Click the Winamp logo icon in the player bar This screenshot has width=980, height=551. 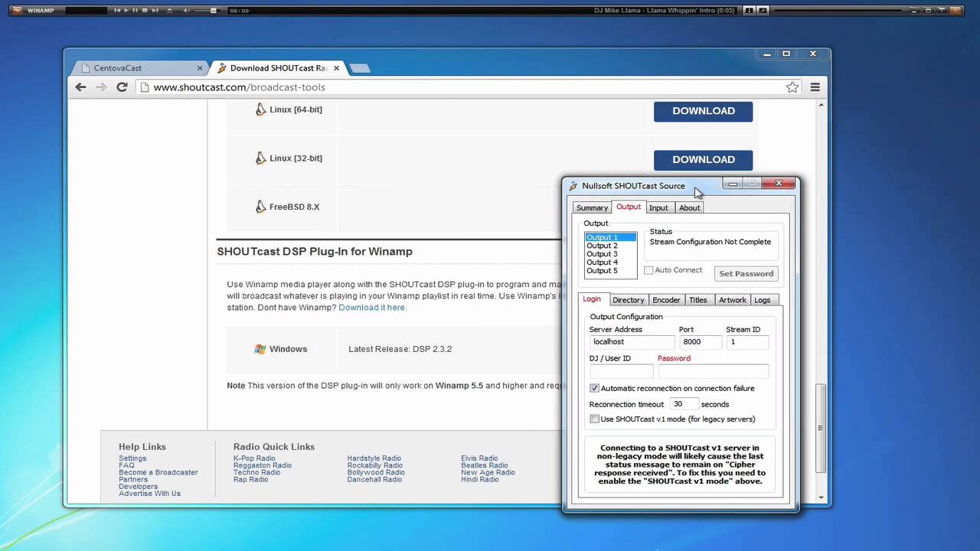coord(17,10)
